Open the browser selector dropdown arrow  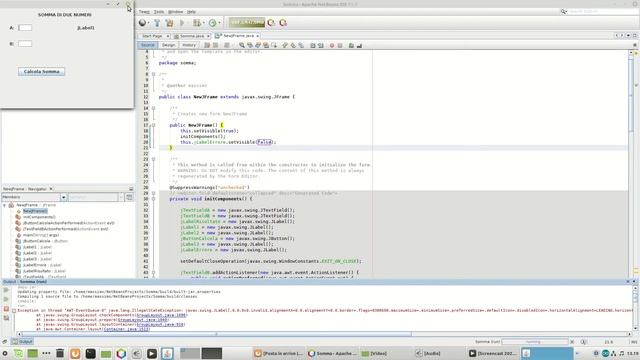pos(148,23)
